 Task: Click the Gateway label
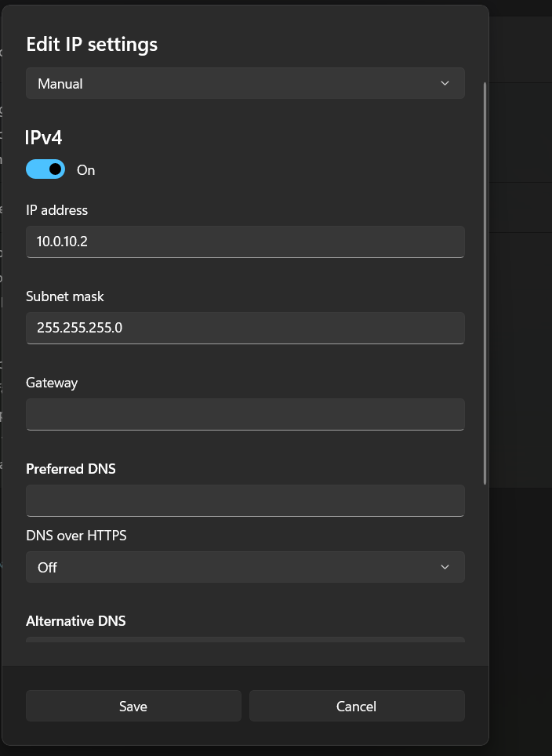click(52, 383)
